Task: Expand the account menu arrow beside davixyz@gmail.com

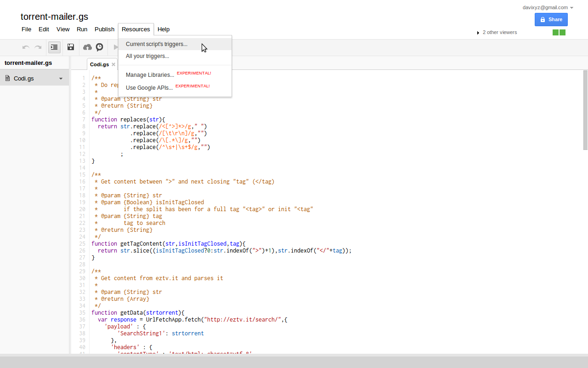Action: tap(571, 8)
